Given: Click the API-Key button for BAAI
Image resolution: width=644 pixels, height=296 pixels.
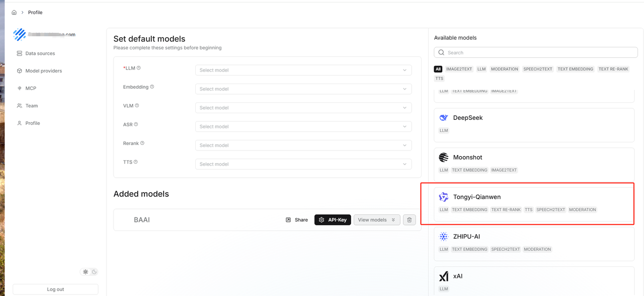Looking at the screenshot, I should pos(333,220).
